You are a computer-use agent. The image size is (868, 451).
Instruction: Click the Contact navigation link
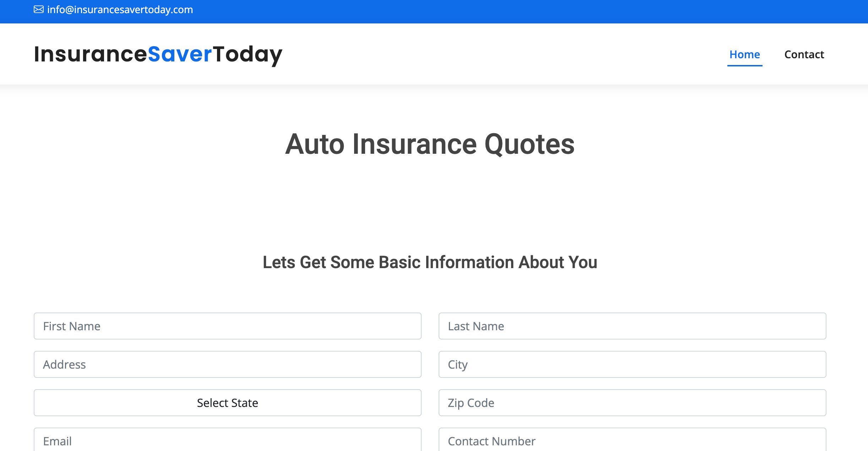click(805, 54)
